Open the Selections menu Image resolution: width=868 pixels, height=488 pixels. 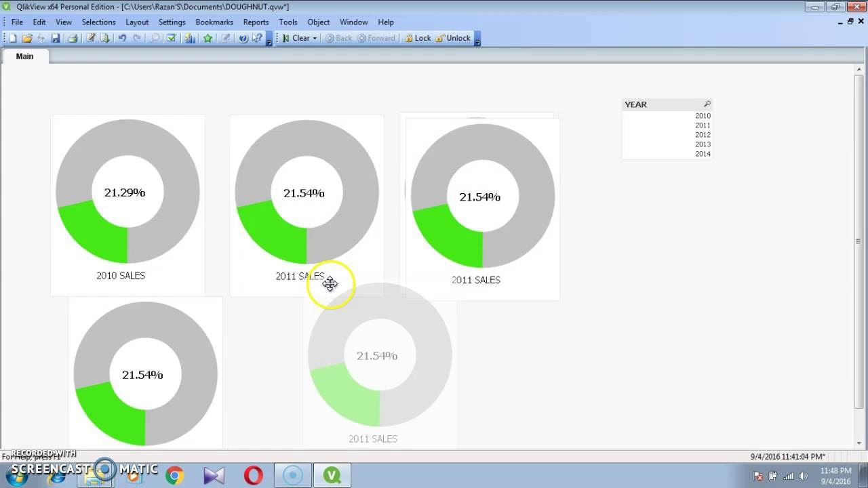click(x=99, y=22)
